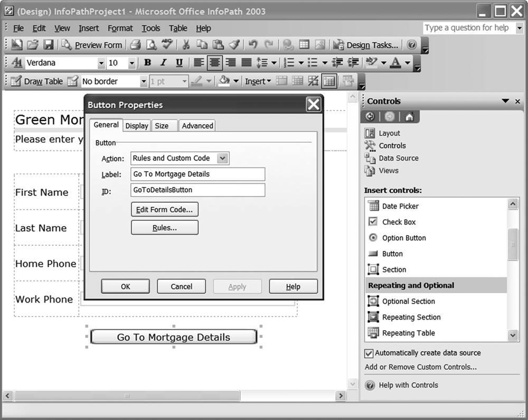Open the font size dropdown

tap(131, 63)
